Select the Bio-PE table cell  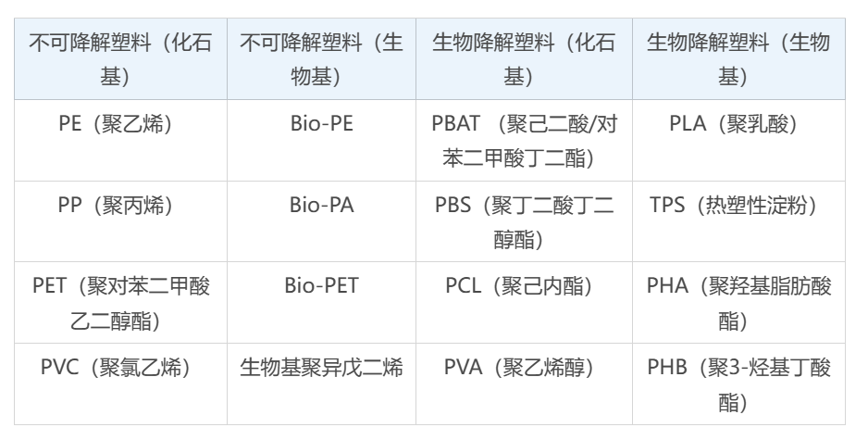(321, 125)
